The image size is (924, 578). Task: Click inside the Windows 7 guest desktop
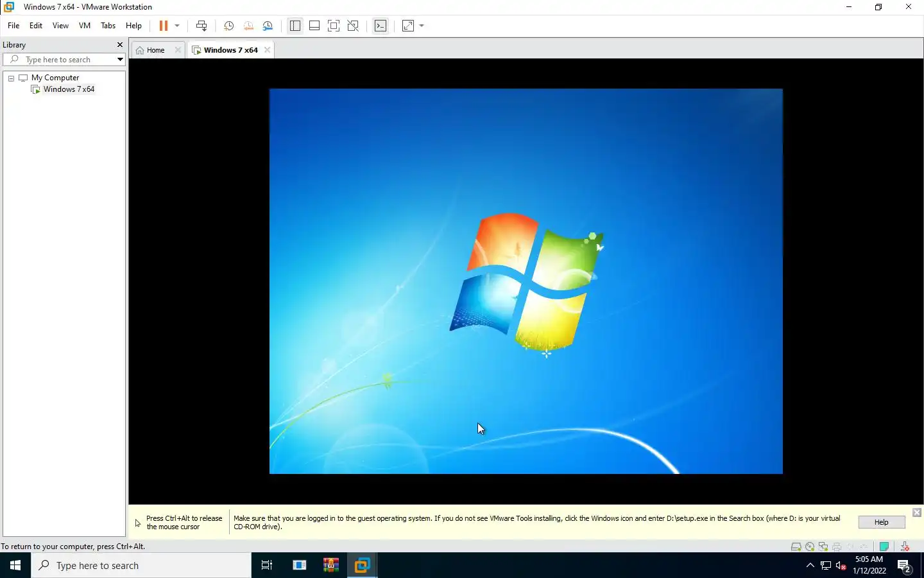tap(526, 281)
